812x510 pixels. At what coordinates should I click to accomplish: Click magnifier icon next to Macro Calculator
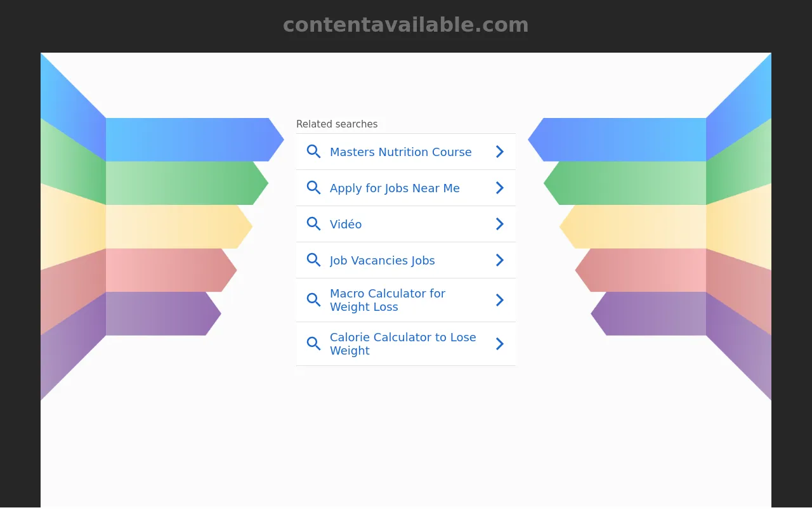coord(313,300)
